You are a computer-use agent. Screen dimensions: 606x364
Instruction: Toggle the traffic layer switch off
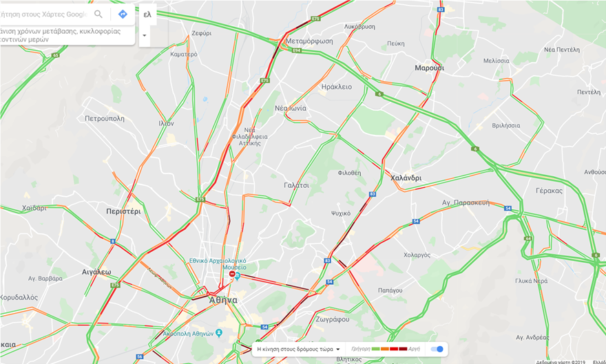[437, 349]
